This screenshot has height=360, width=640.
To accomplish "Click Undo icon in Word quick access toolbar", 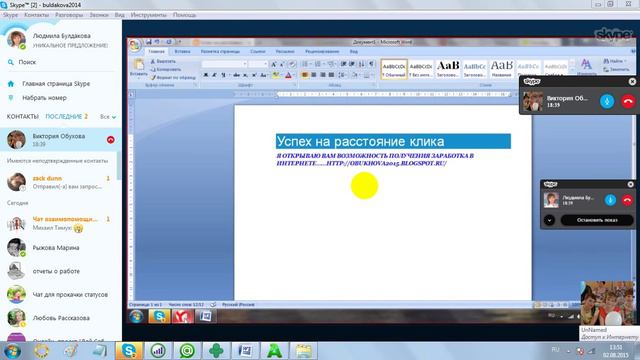I will 158,42.
